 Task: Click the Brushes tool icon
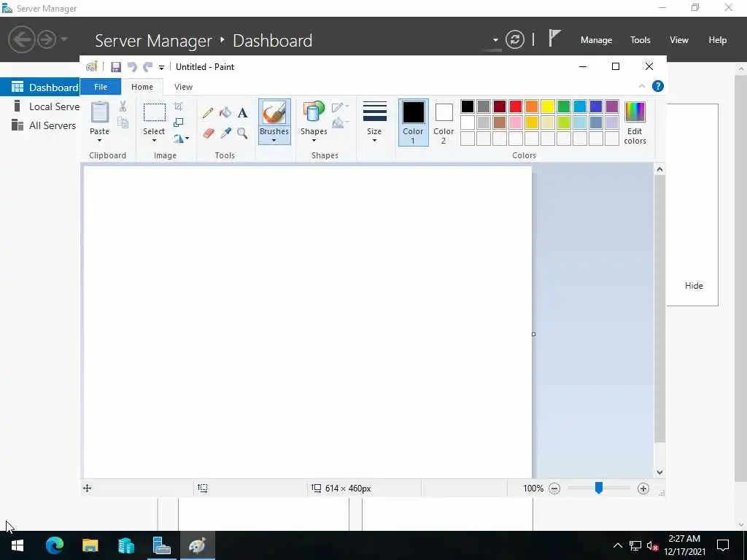pyautogui.click(x=274, y=113)
